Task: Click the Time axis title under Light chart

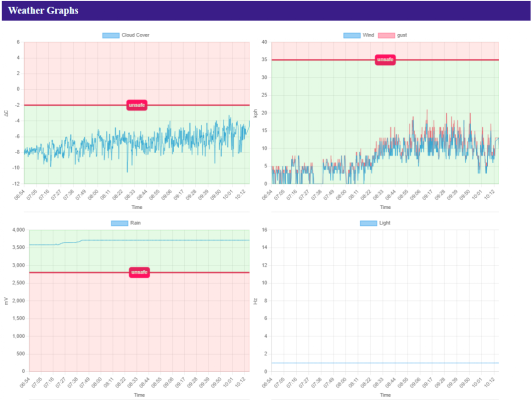Action: click(385, 395)
